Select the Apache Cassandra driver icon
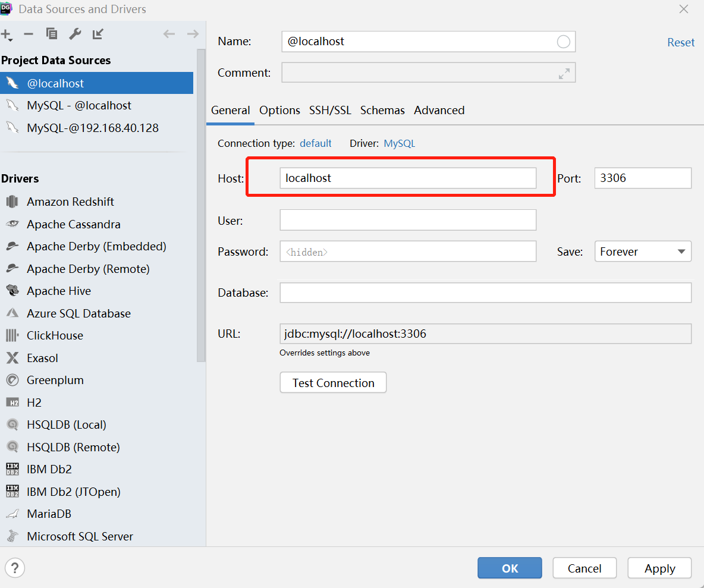This screenshot has width=704, height=588. tap(12, 224)
